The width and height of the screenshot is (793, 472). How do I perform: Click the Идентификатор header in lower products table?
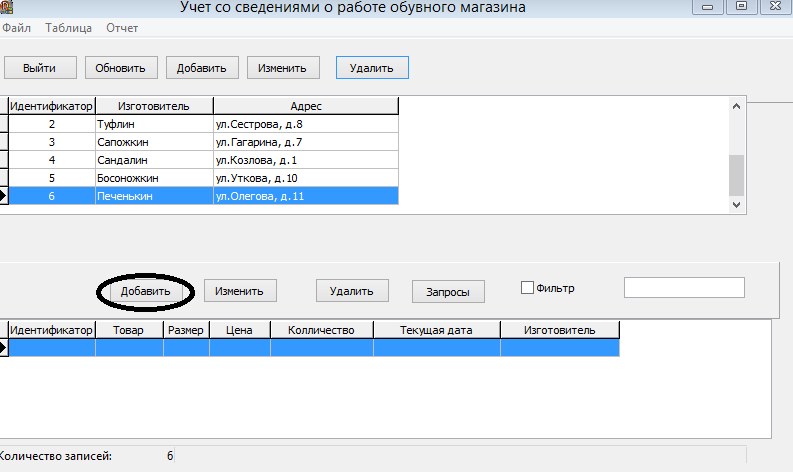click(x=52, y=330)
